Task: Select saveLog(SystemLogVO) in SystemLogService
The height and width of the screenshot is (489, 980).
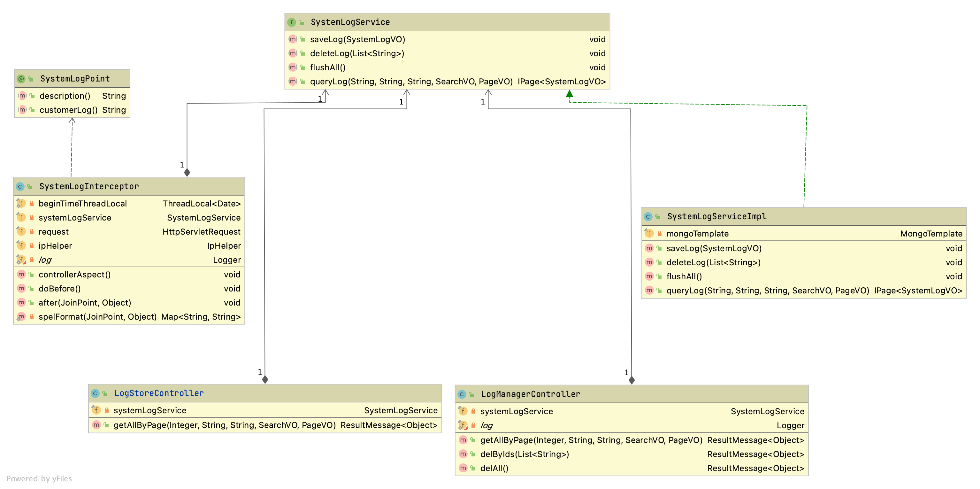Action: (358, 39)
